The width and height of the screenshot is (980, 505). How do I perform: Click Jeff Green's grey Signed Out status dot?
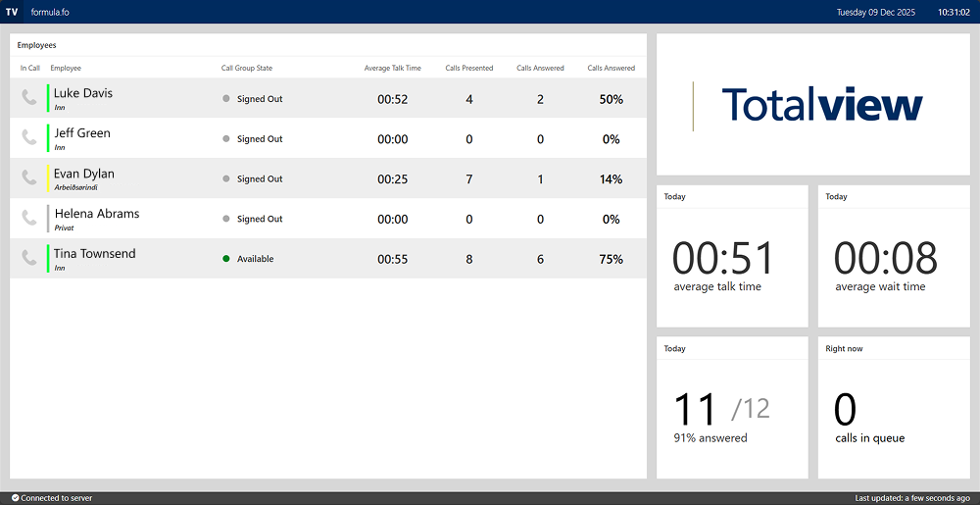(226, 138)
